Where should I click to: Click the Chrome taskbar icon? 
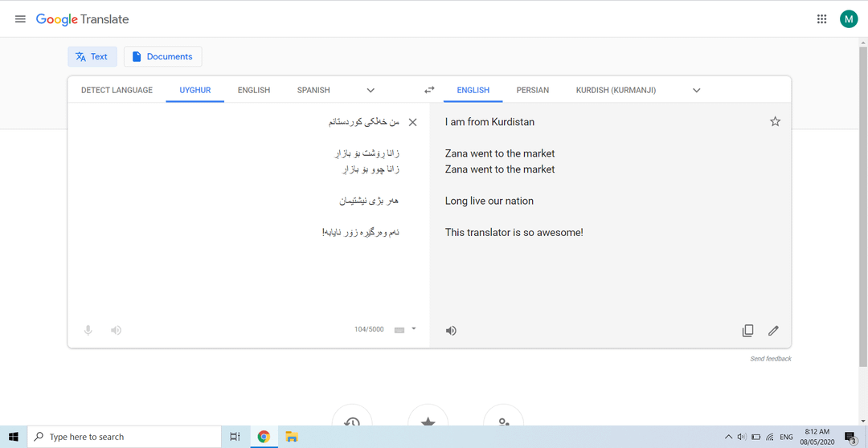264,437
